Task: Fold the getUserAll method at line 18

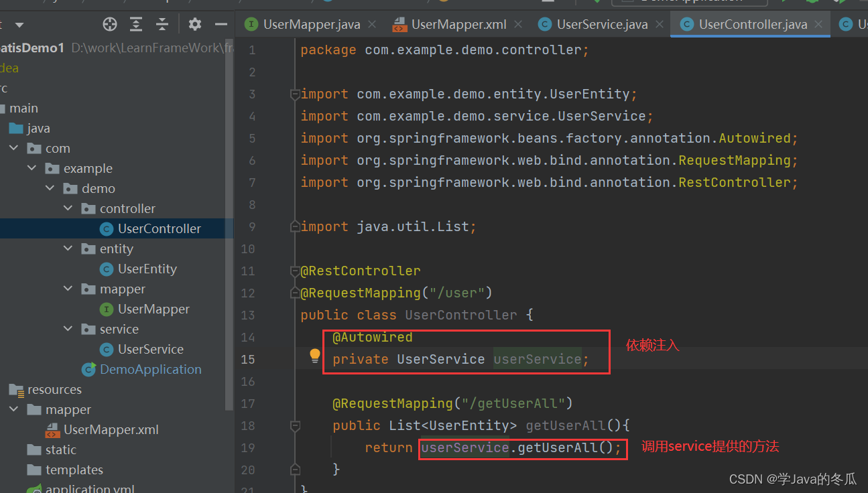Action: [294, 425]
